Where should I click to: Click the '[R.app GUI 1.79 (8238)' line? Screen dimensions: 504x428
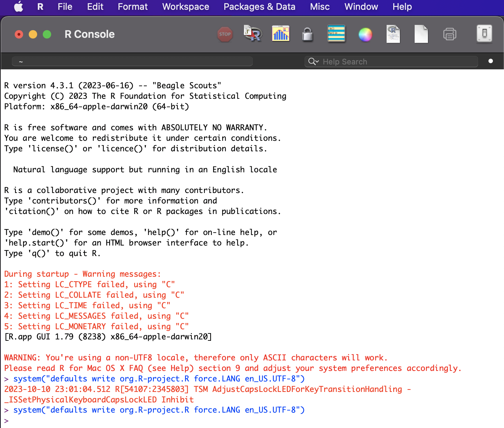[108, 337]
